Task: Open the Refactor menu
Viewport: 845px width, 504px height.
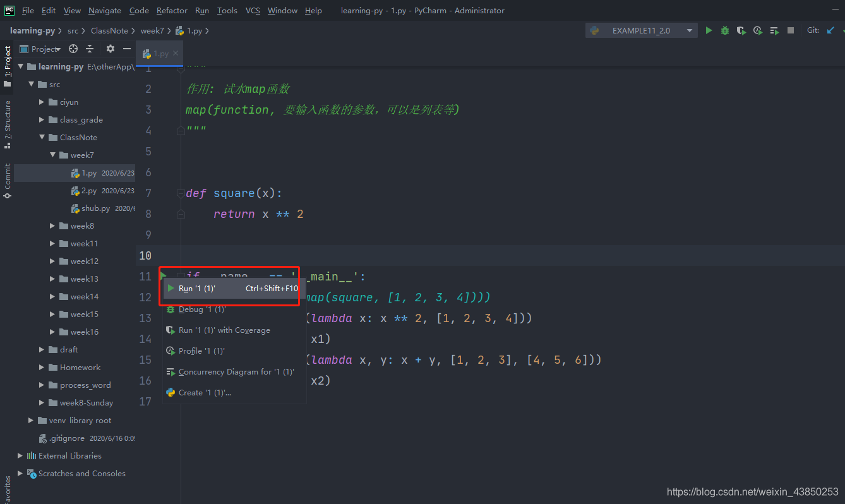Action: pos(172,10)
